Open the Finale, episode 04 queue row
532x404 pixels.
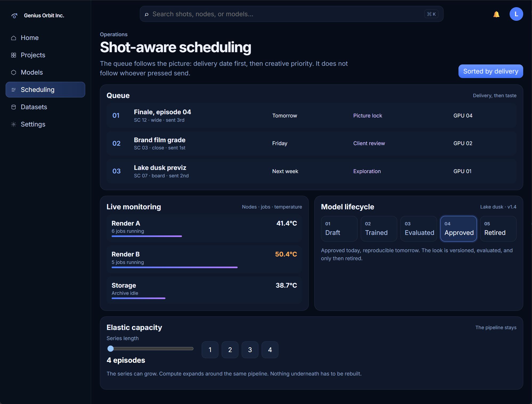311,116
